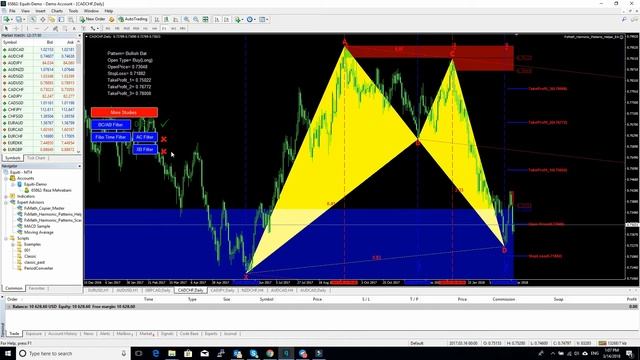
Task: Click the red More Studies button
Action: (124, 112)
